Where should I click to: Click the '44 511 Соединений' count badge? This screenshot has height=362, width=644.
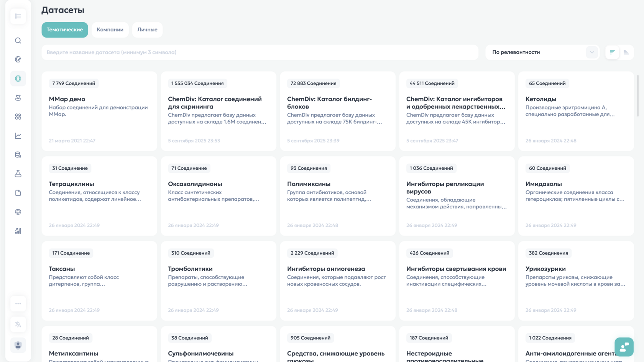click(x=432, y=84)
